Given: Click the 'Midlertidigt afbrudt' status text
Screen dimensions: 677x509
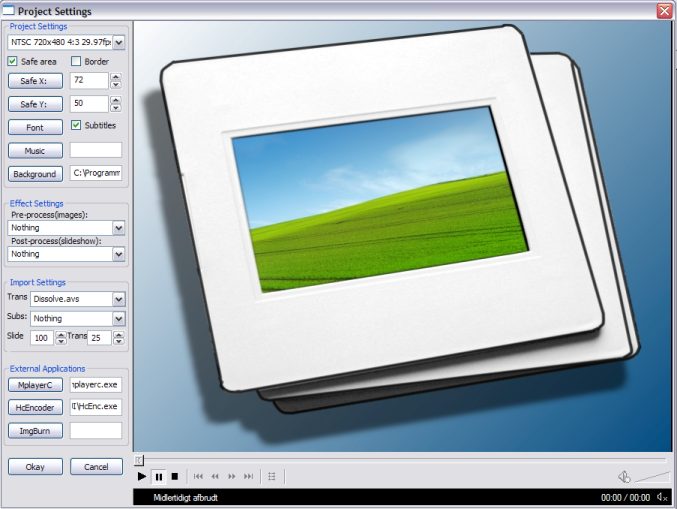Looking at the screenshot, I should [x=186, y=498].
